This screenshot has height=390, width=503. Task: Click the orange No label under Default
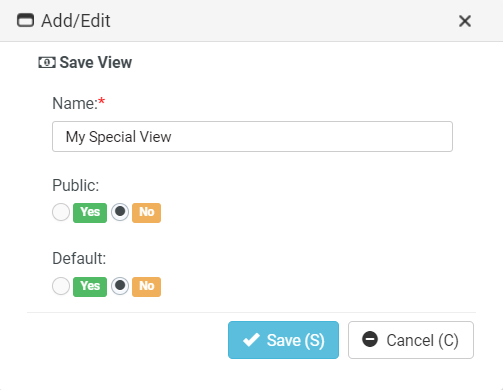click(x=146, y=287)
